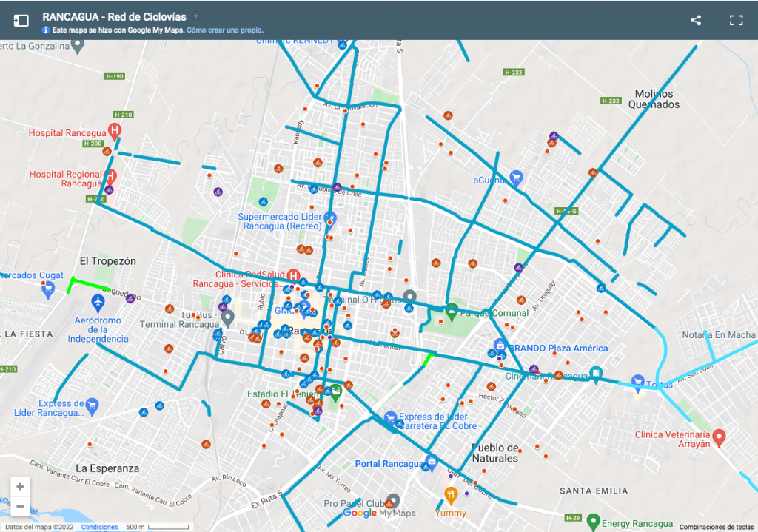Zoom out with the minus button
Viewport: 758px width, 532px height.
(x=19, y=507)
